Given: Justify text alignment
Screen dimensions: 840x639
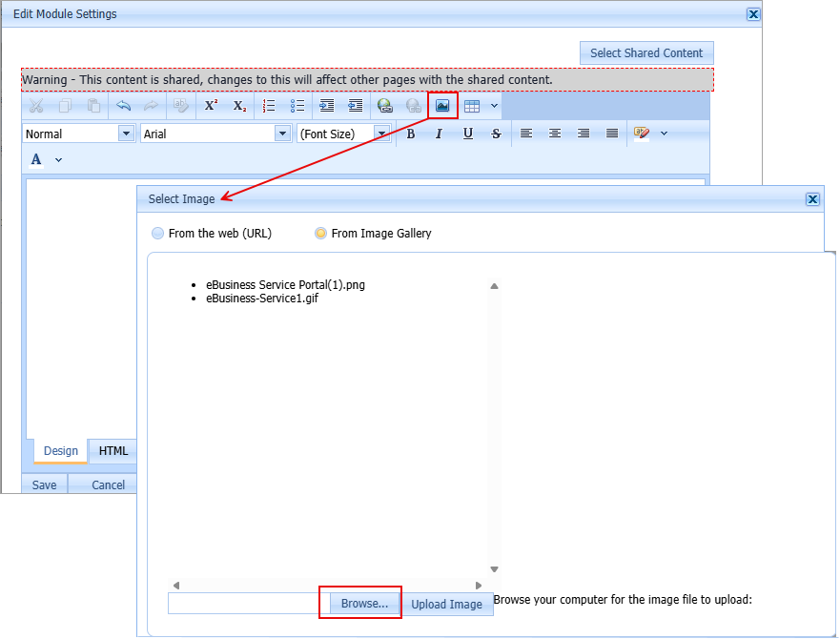Looking at the screenshot, I should (612, 133).
